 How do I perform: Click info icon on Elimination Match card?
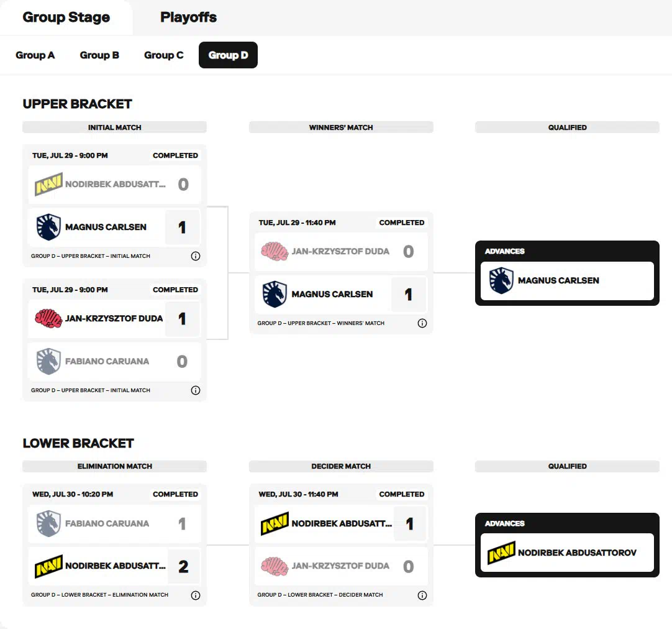196,595
